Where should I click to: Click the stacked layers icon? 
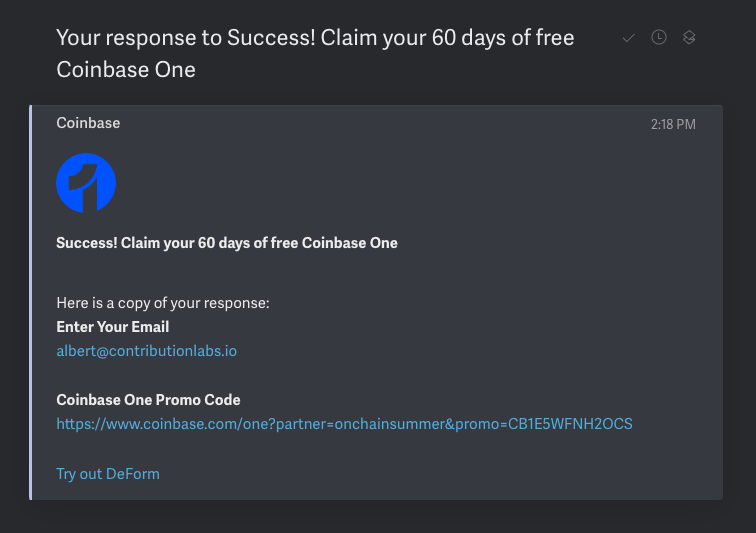[x=689, y=38]
